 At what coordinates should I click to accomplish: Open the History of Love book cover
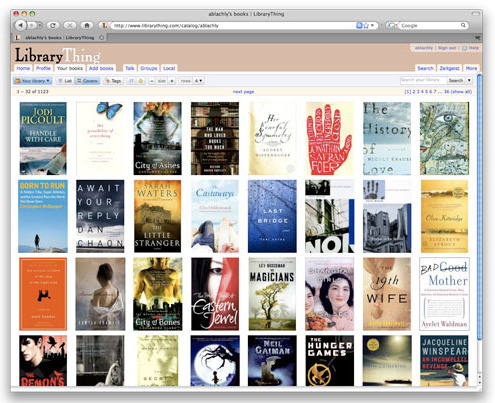pyautogui.click(x=387, y=138)
